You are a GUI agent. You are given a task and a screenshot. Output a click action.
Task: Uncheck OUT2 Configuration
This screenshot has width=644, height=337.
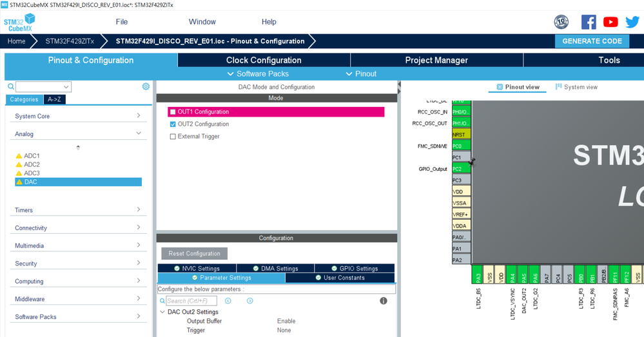(x=173, y=124)
